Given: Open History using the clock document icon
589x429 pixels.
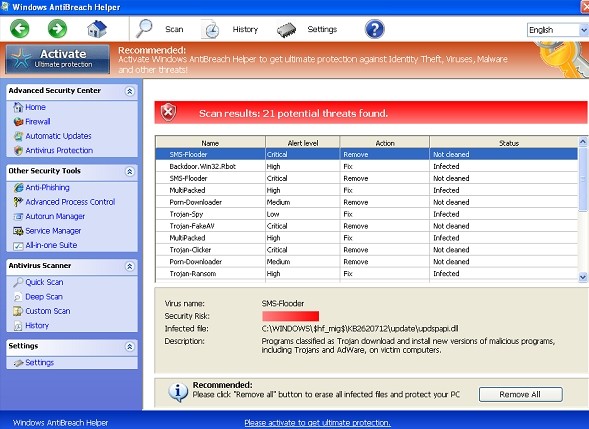Looking at the screenshot, I should 210,29.
